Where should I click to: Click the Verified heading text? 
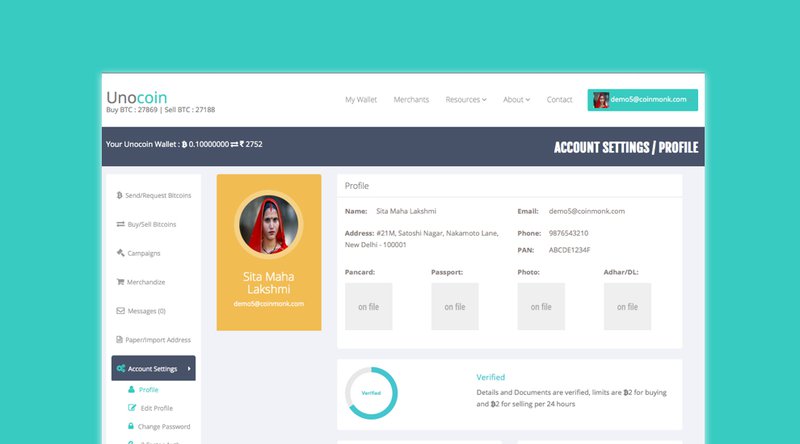coord(491,377)
